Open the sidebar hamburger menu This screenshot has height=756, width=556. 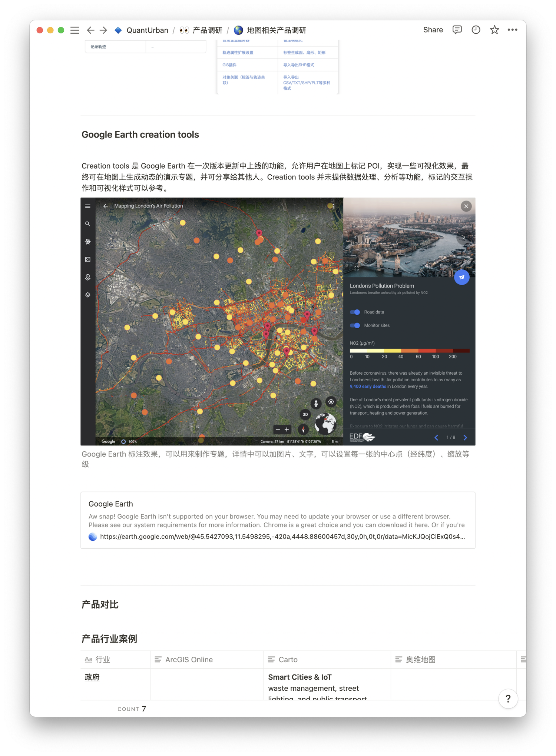point(75,30)
